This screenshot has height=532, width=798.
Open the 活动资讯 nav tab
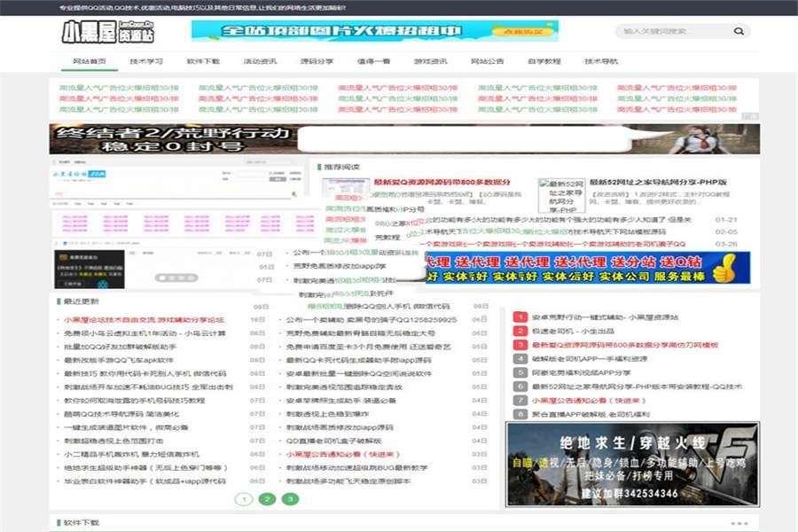click(x=260, y=61)
